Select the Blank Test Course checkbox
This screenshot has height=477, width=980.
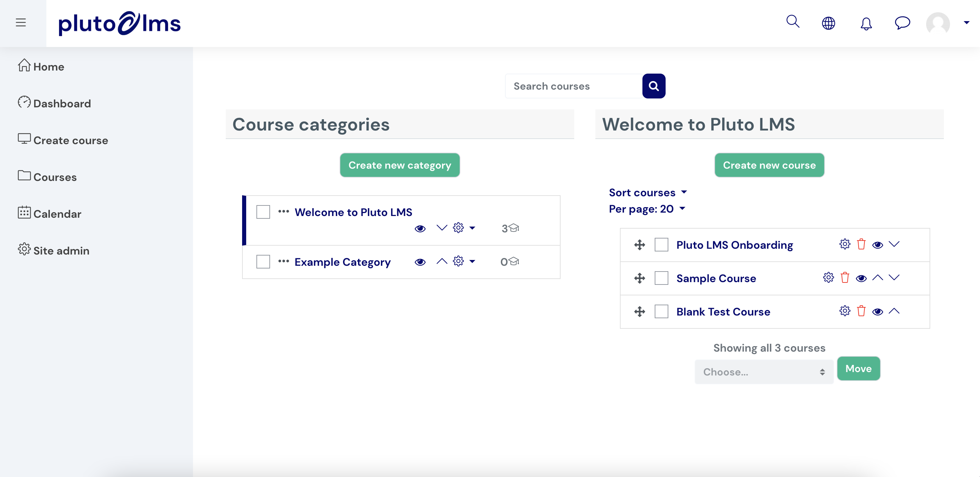point(662,312)
